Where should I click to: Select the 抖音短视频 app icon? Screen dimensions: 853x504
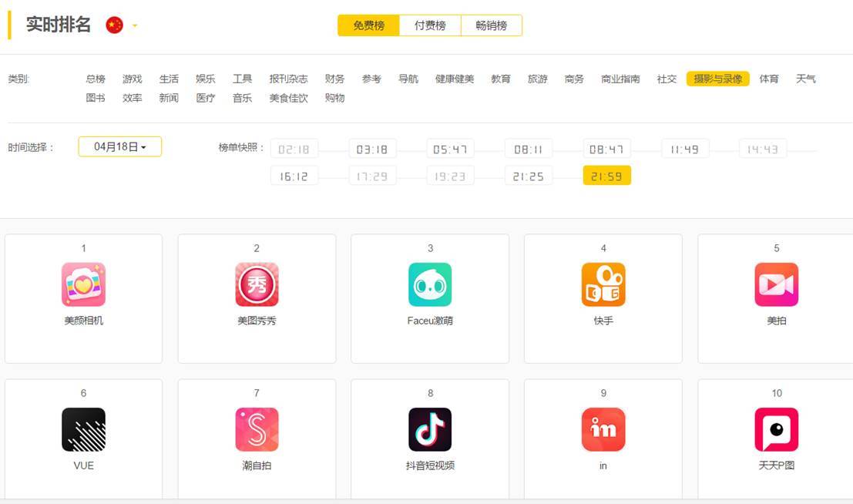[430, 429]
